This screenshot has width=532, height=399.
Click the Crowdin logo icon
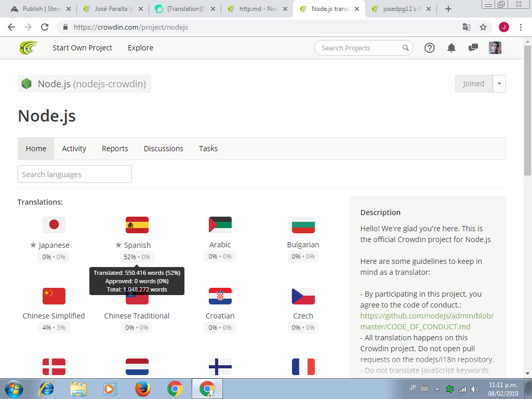click(29, 48)
